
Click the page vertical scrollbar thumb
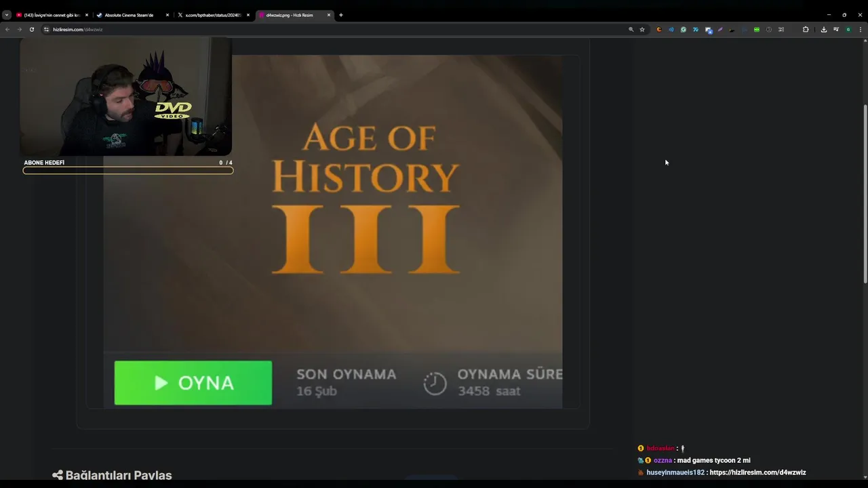point(865,194)
